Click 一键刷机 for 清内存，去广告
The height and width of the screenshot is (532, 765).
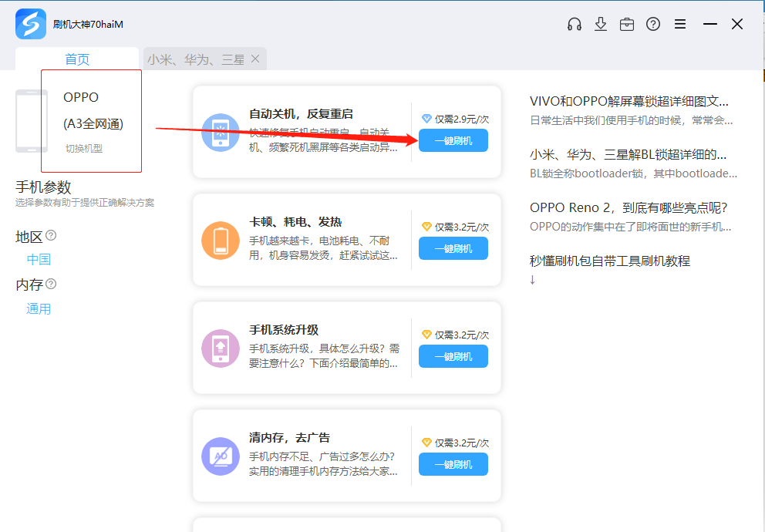[x=453, y=464]
